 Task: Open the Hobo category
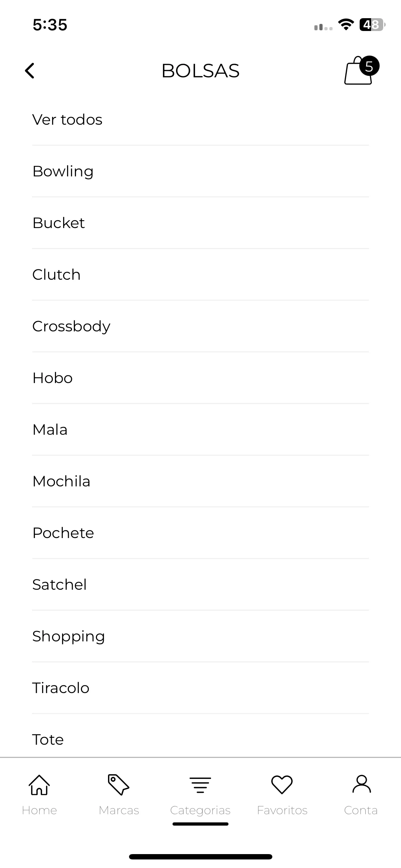[x=200, y=378]
